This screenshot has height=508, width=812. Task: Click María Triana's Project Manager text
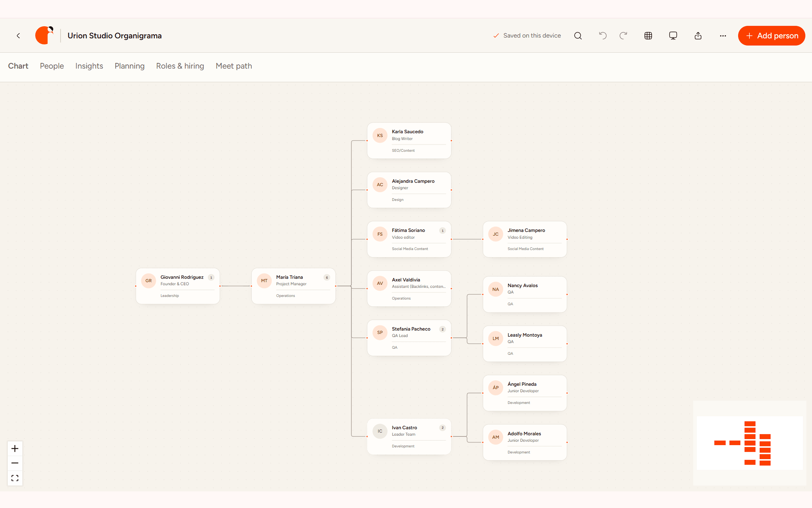291,284
